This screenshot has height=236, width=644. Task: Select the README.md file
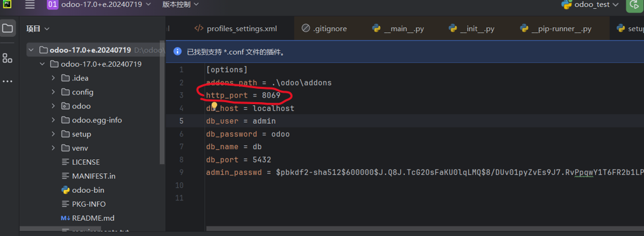coord(88,218)
